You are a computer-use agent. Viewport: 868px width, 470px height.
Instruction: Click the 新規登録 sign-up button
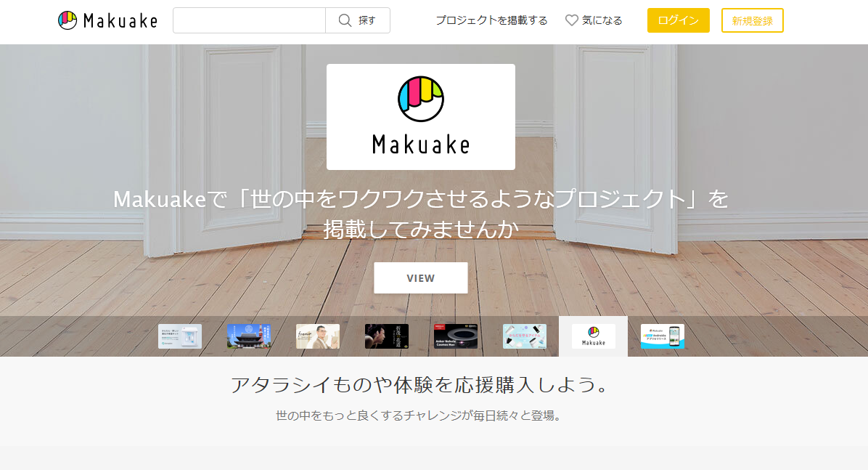pyautogui.click(x=753, y=20)
